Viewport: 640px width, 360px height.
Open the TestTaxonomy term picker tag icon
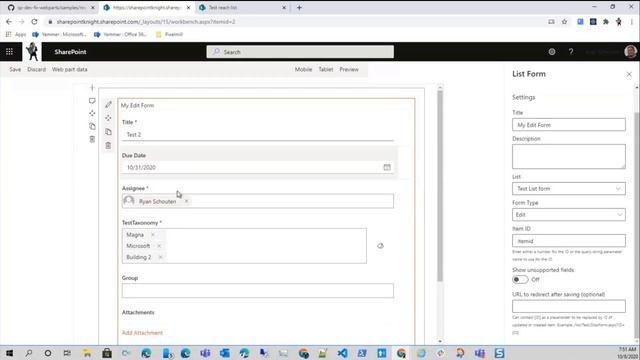380,246
